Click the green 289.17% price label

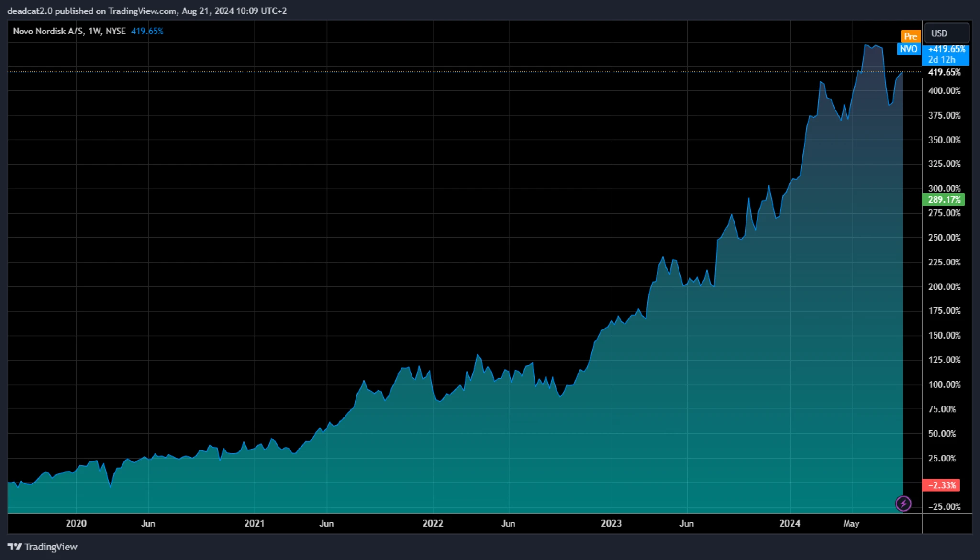coord(944,199)
